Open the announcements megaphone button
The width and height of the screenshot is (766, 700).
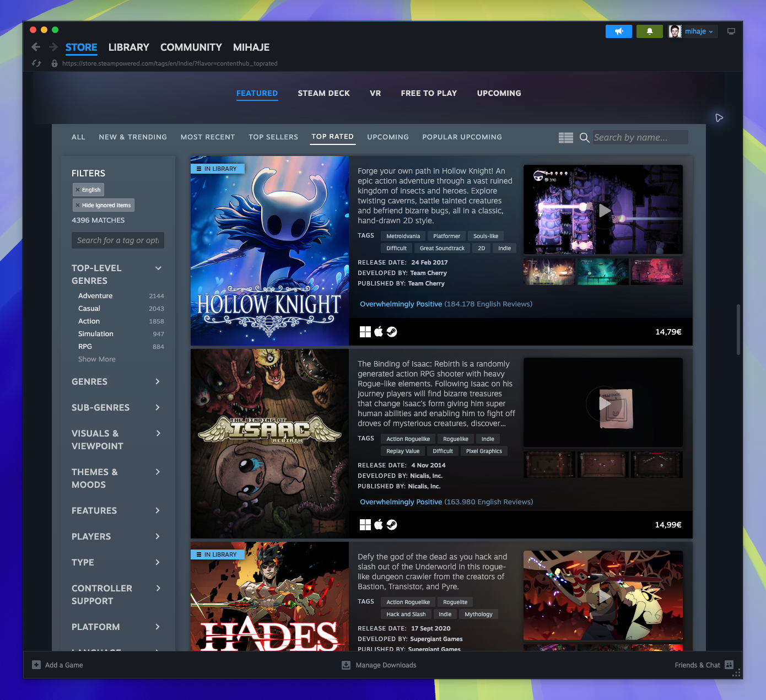click(619, 31)
